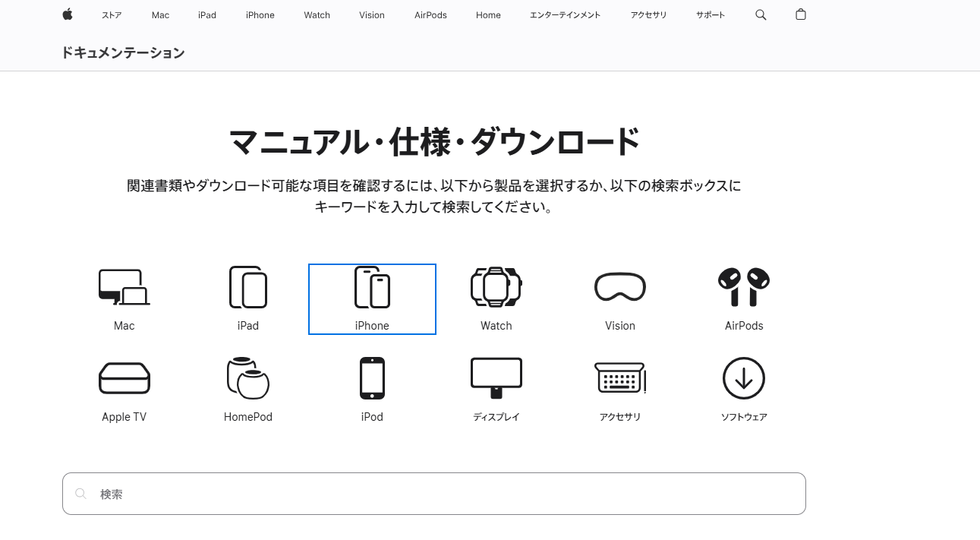This screenshot has width=980, height=540.
Task: Click the Apple logo in navigation bar
Action: [68, 14]
